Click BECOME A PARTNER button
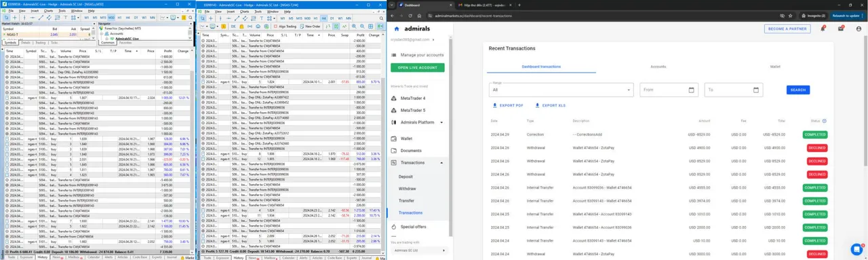 click(x=787, y=29)
